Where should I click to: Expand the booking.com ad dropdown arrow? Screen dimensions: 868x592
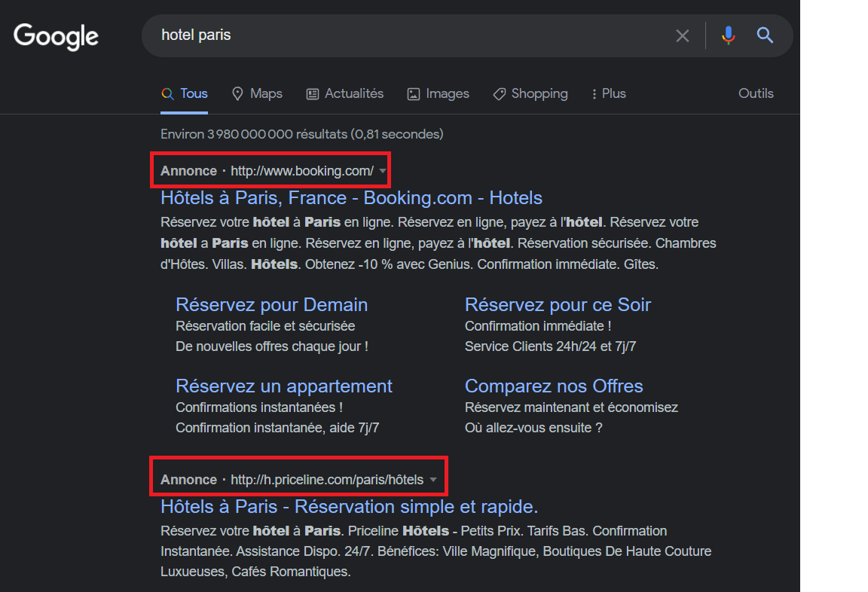[383, 171]
